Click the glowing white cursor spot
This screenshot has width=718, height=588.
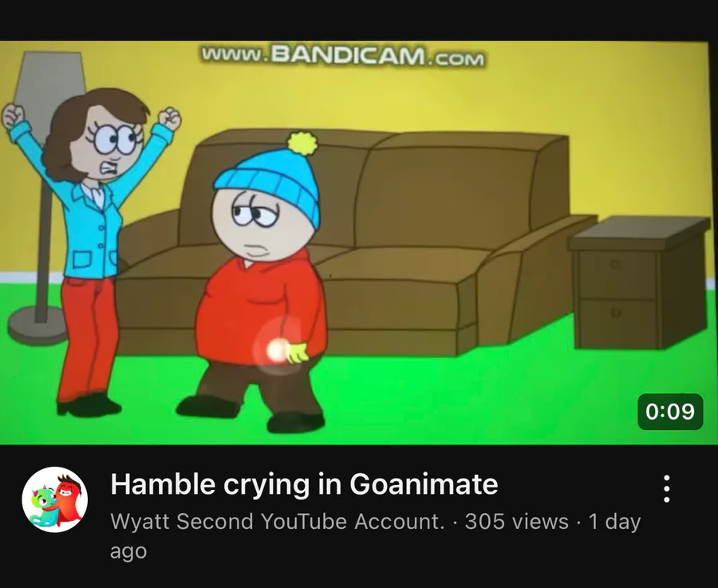click(x=277, y=352)
